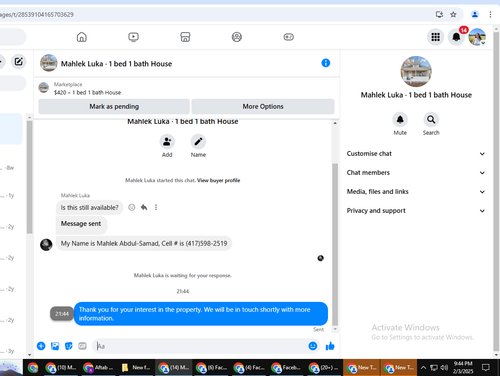
Task: Click the Message sent bubble
Action: (x=81, y=224)
